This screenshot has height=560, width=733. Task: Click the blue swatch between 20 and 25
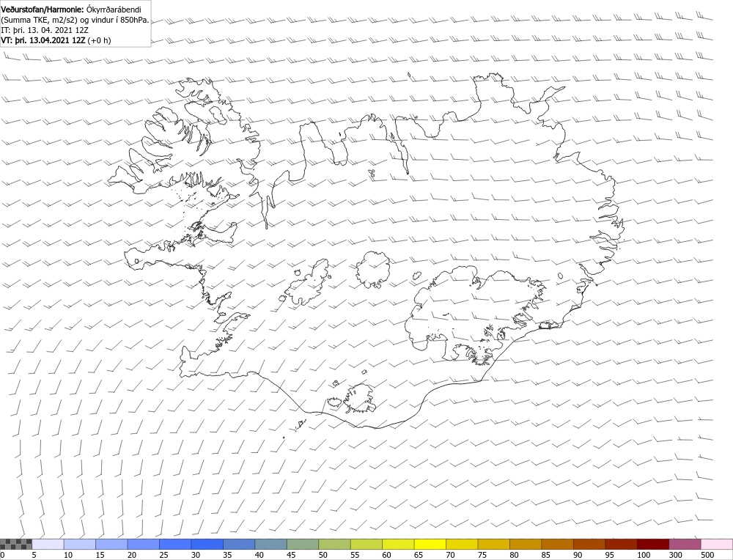[x=143, y=544]
